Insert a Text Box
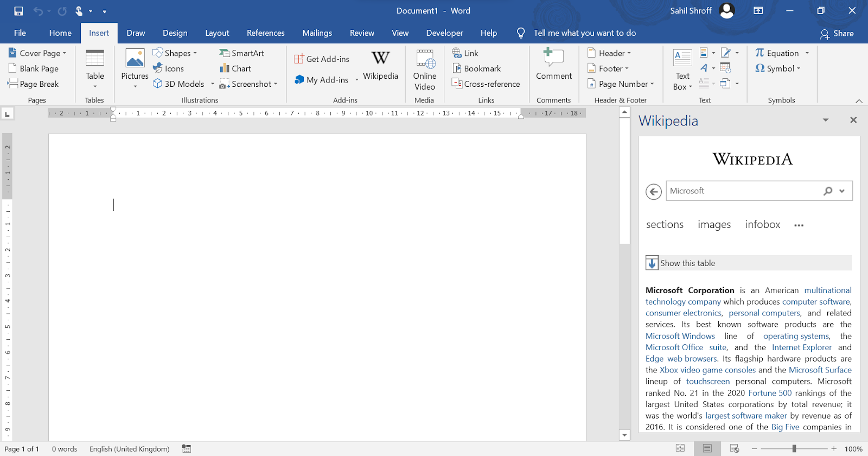Image resolution: width=868 pixels, height=456 pixels. tap(682, 69)
